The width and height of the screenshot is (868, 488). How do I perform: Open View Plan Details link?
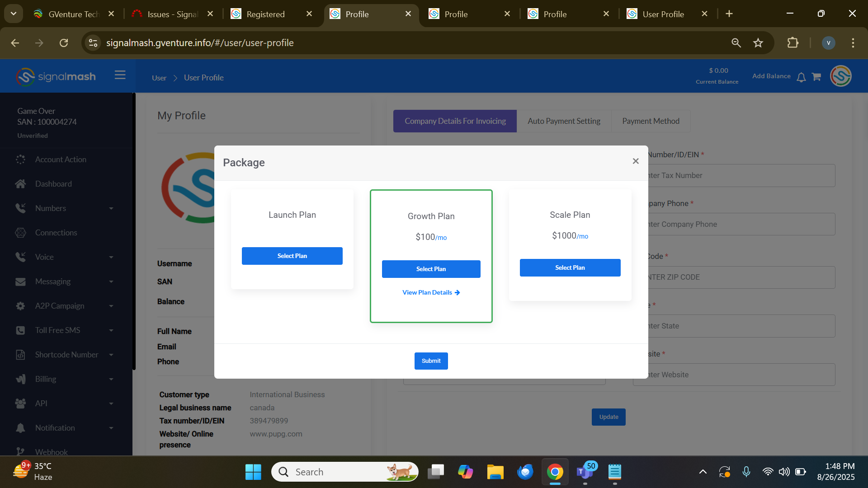click(x=431, y=292)
